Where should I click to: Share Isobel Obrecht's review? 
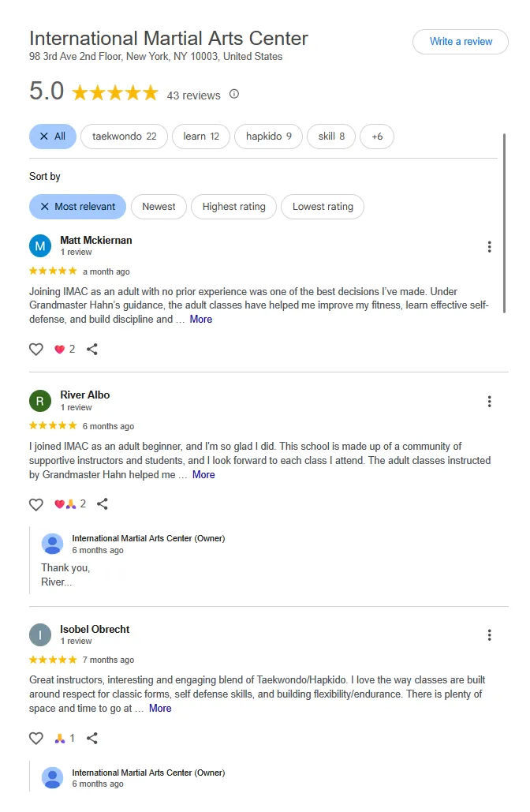tap(92, 739)
